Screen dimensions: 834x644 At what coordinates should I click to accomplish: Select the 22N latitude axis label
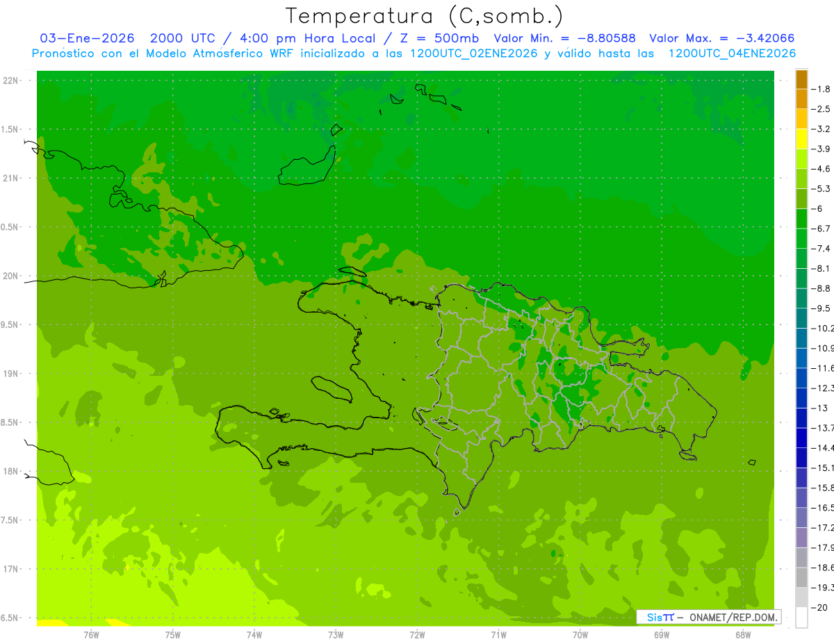(10, 81)
